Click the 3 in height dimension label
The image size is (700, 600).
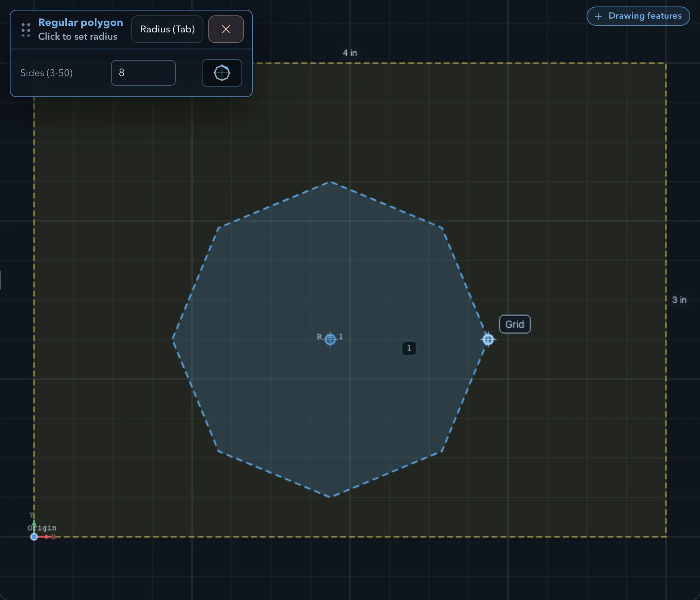679,300
